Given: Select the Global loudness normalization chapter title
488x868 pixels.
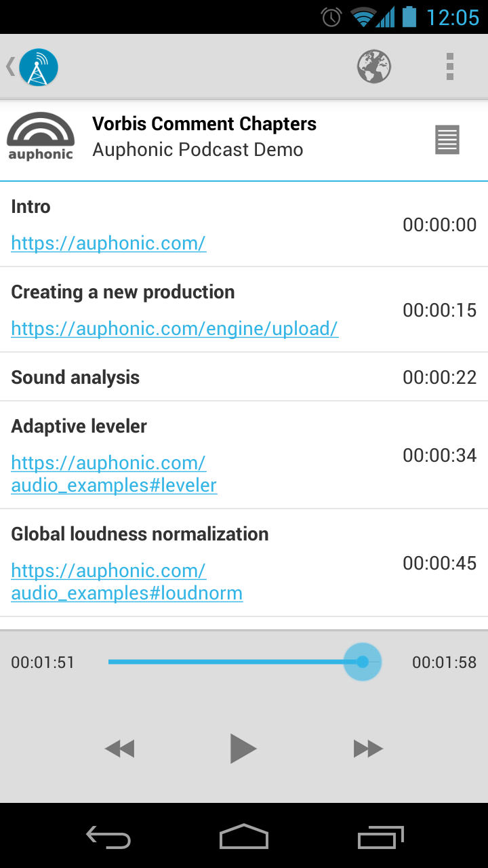Looking at the screenshot, I should pyautogui.click(x=140, y=534).
